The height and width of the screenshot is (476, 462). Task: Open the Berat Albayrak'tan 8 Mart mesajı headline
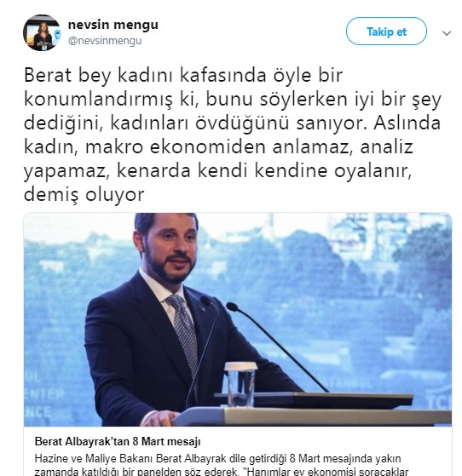click(x=118, y=441)
